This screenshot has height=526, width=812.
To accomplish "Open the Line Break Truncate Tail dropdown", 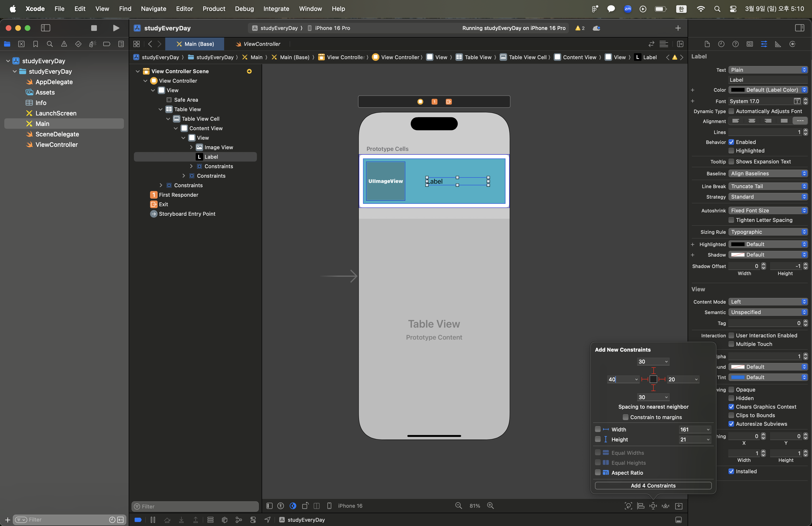I will point(768,186).
